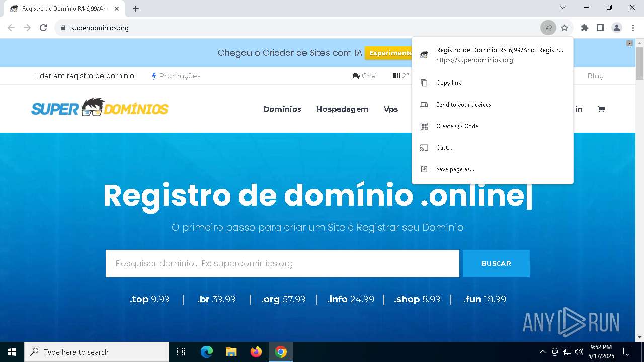Click the Super Domínios logo
This screenshot has height=362, width=644.
[x=100, y=108]
